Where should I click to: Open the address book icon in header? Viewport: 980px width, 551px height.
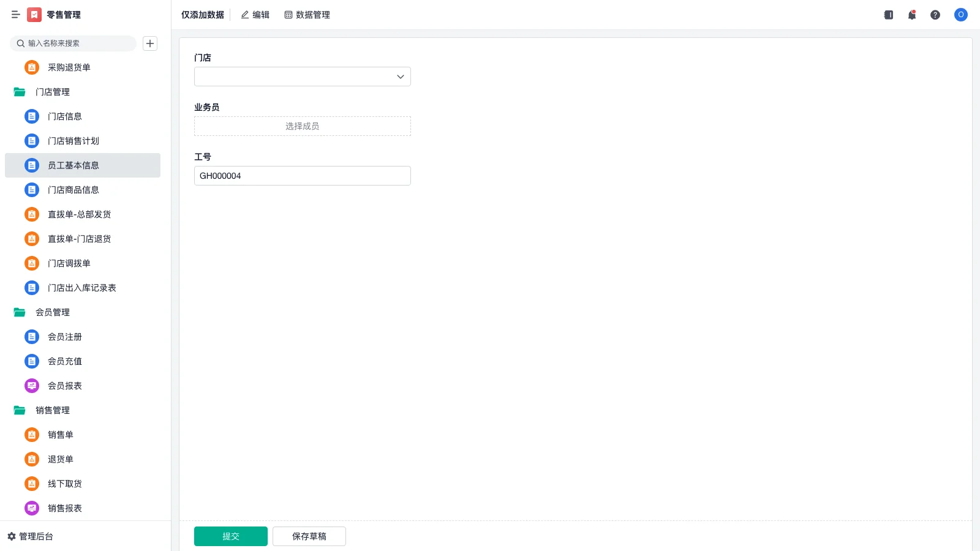[888, 15]
